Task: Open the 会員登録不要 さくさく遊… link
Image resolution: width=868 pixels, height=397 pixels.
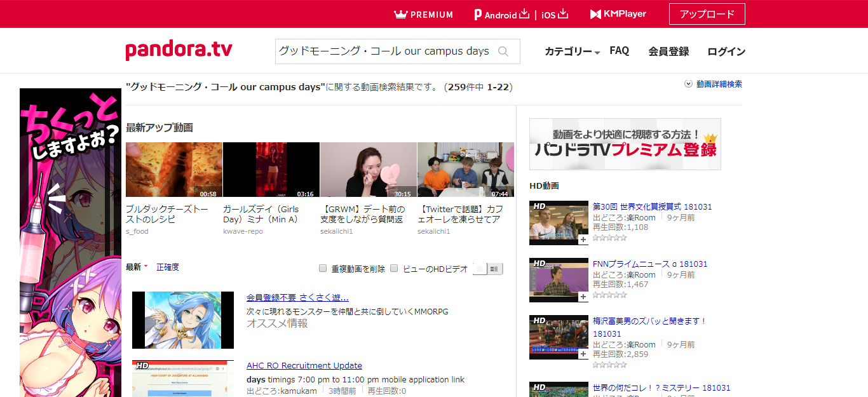Action: click(x=297, y=297)
